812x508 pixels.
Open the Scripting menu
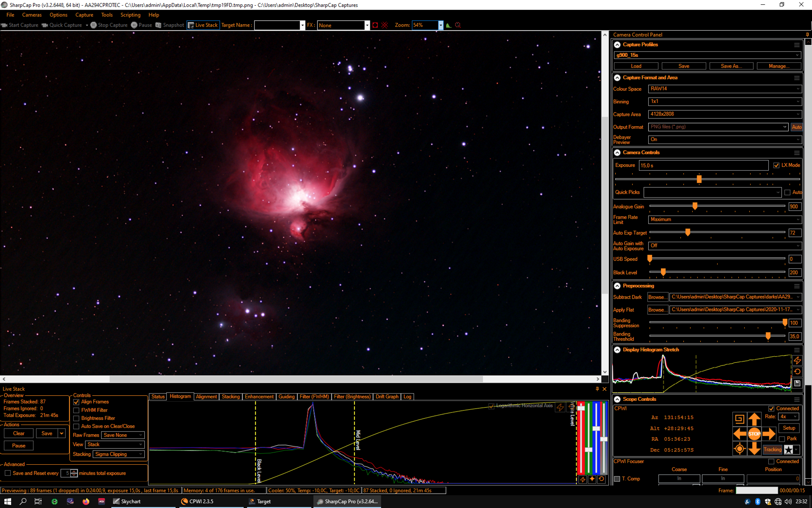130,15
